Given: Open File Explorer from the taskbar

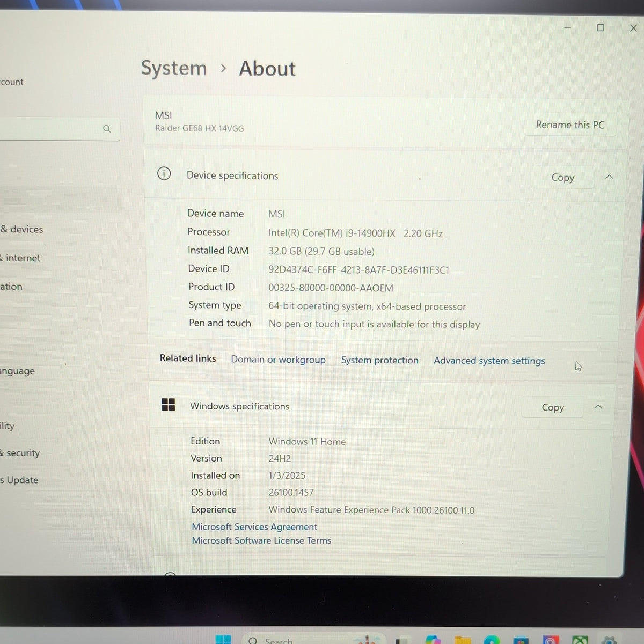Looking at the screenshot, I should pos(462,640).
